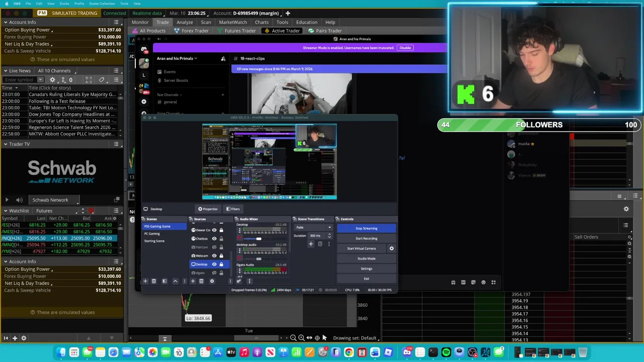Open scene filters icon in Scenes dock
This screenshot has height=362, width=644.
164,281
